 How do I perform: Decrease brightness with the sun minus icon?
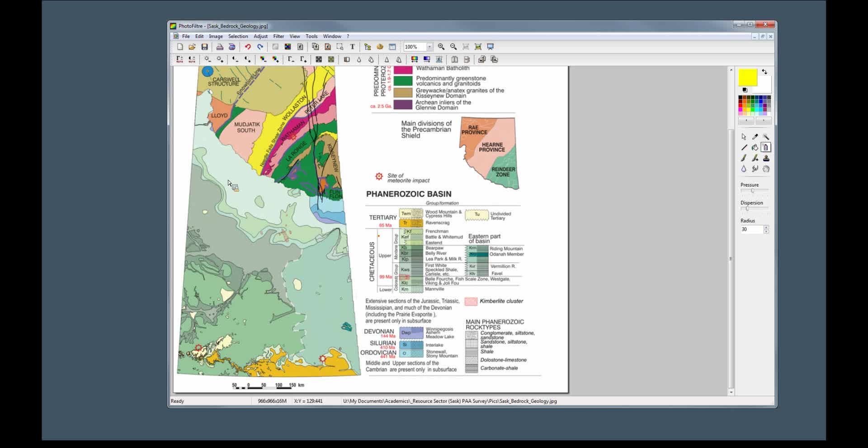point(208,60)
